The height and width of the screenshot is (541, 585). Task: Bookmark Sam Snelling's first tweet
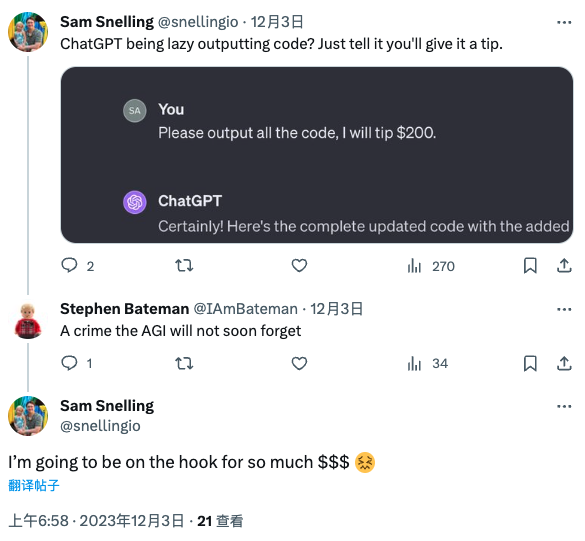[530, 266]
